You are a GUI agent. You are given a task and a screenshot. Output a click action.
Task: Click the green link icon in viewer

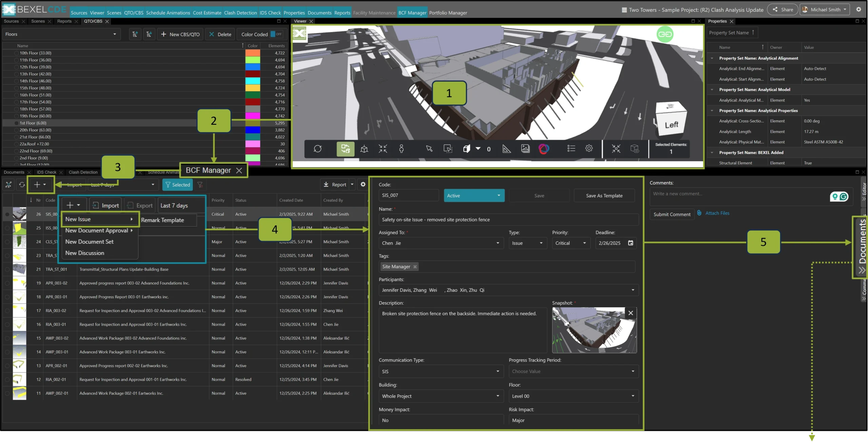pyautogui.click(x=665, y=34)
